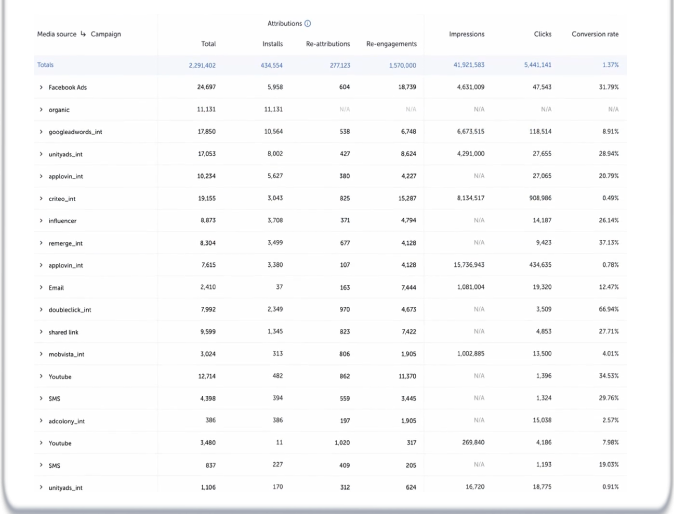Expand the Facebook Ads row
The image size is (674, 514).
(41, 87)
